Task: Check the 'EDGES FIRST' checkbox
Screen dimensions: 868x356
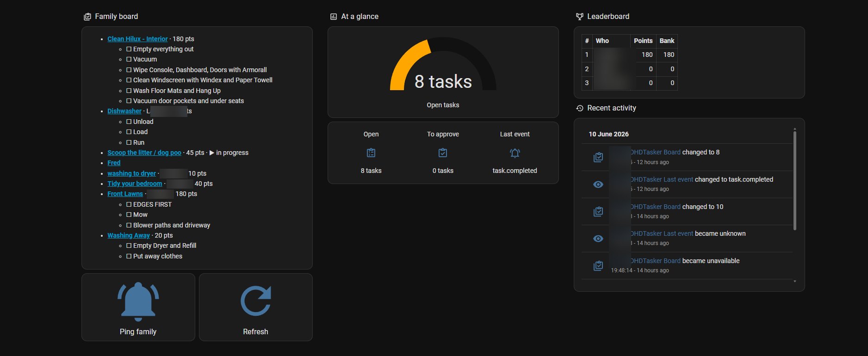Action: pos(129,204)
